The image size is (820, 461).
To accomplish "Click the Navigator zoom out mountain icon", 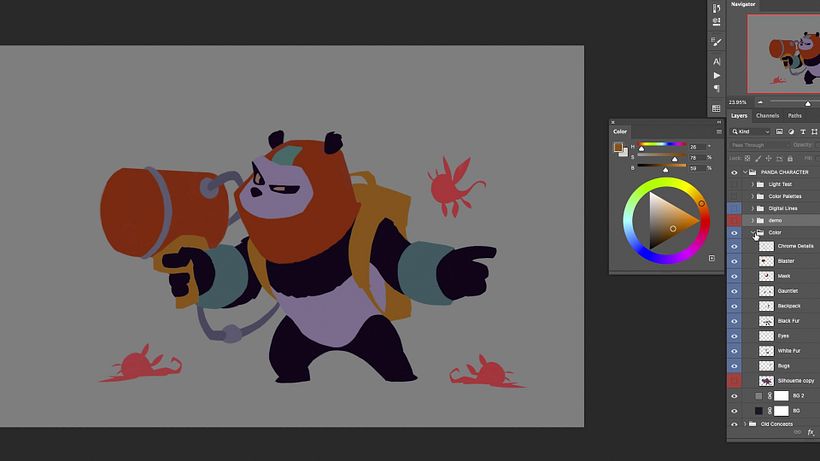I will coord(760,102).
